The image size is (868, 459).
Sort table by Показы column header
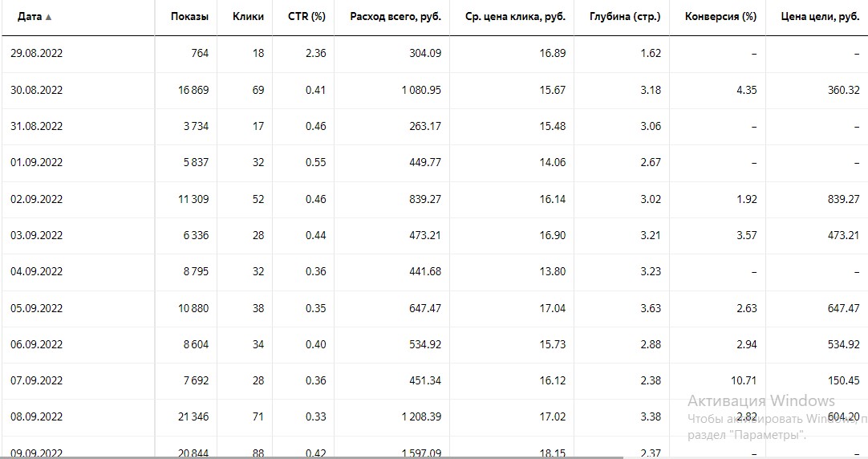pyautogui.click(x=189, y=17)
